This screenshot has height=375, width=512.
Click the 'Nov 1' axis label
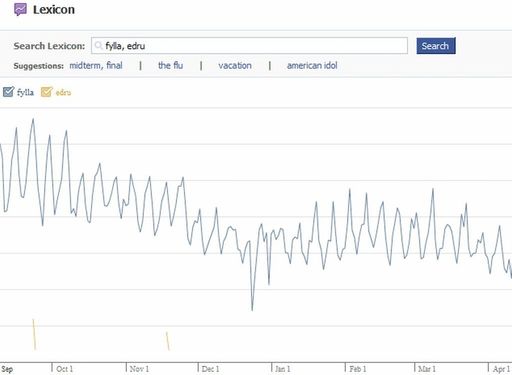click(139, 369)
